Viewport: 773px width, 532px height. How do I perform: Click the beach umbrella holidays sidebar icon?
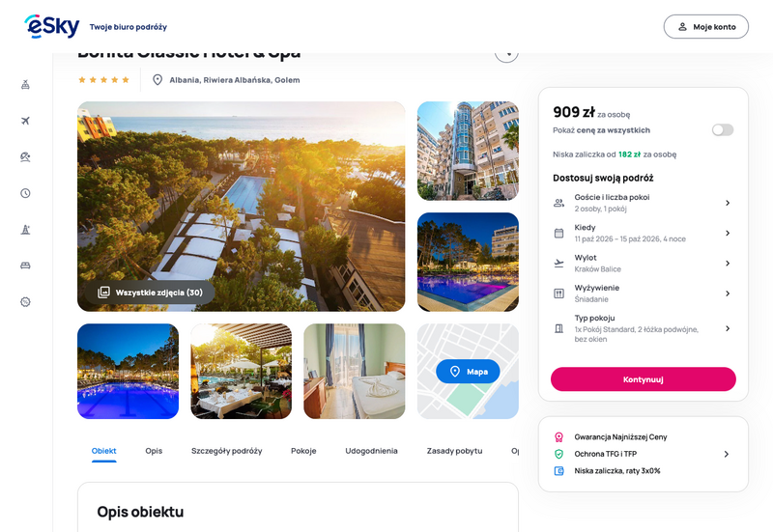pos(26,157)
